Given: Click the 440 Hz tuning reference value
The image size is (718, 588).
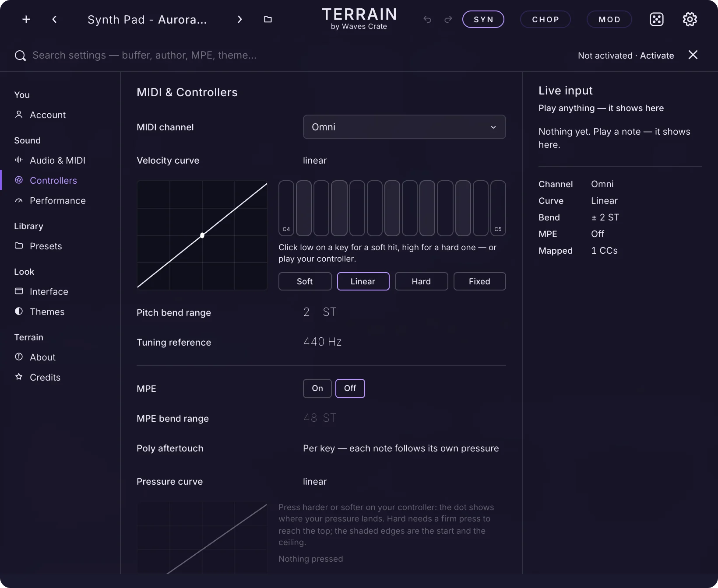Looking at the screenshot, I should (x=323, y=342).
